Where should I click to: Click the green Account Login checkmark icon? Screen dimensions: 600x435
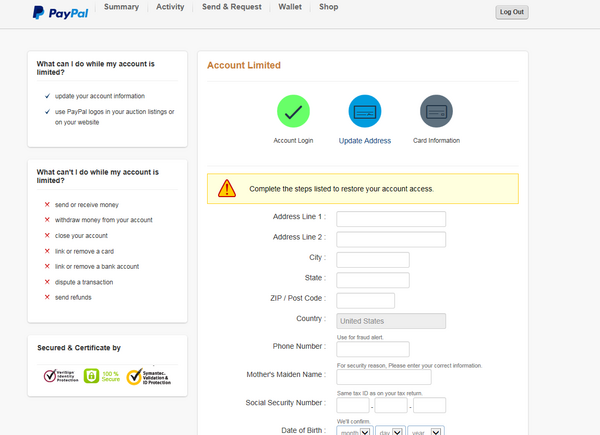click(x=293, y=111)
